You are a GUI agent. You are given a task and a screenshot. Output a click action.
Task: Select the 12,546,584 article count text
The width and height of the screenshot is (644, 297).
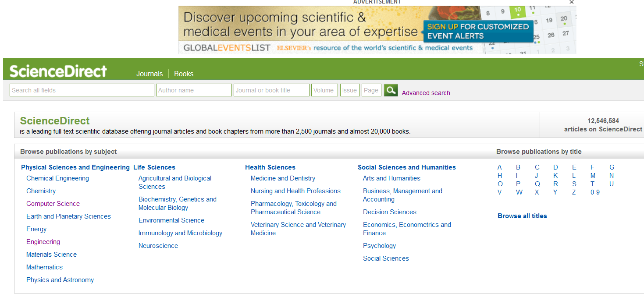click(x=603, y=121)
